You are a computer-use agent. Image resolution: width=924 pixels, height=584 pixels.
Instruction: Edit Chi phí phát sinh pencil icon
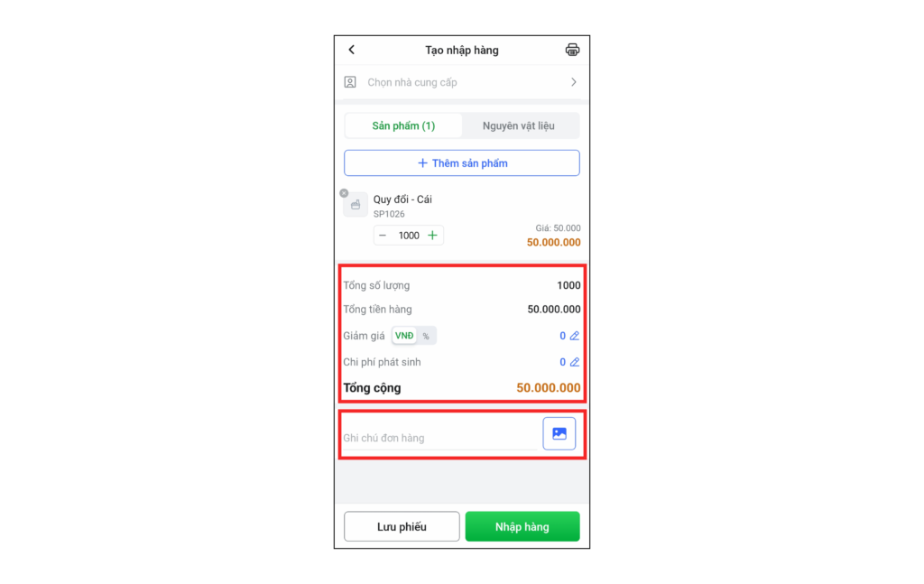pos(575,363)
